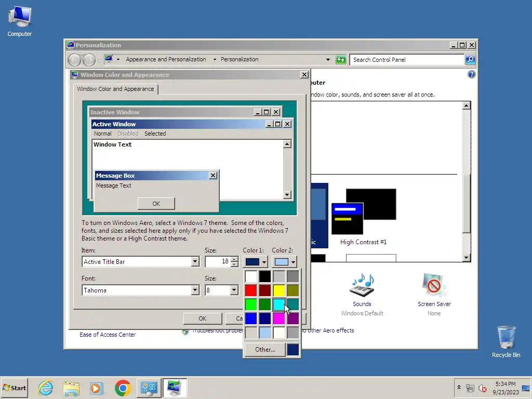Click Selected menu item in preview
This screenshot has width=532, height=399.
(155, 134)
